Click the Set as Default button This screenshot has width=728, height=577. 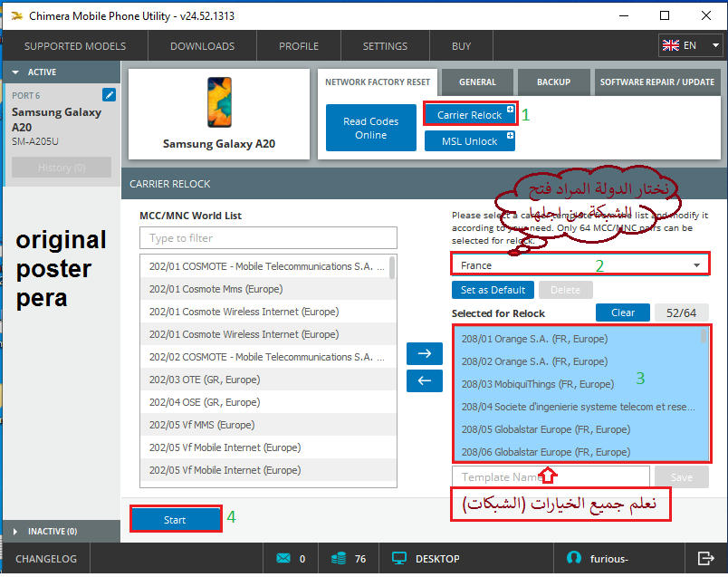[493, 290]
